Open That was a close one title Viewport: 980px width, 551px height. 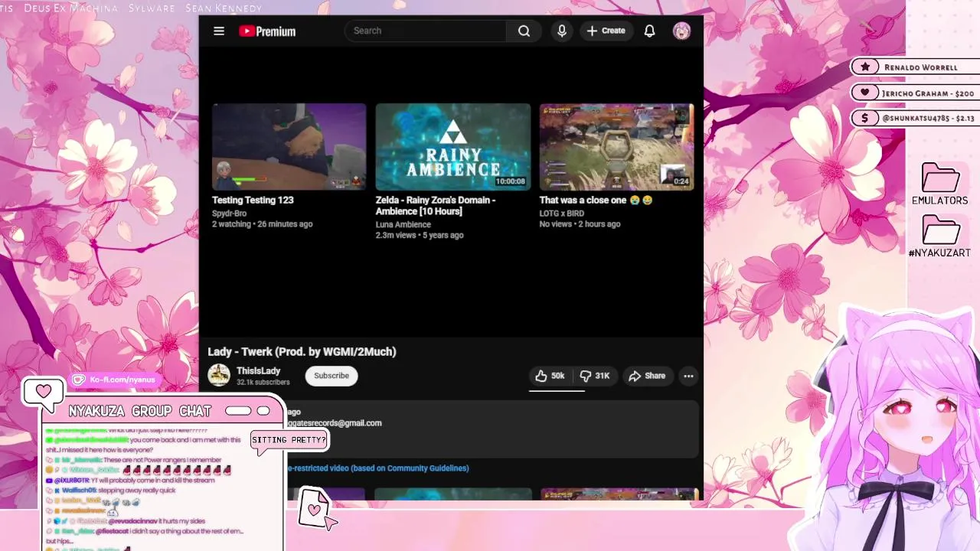pos(596,200)
